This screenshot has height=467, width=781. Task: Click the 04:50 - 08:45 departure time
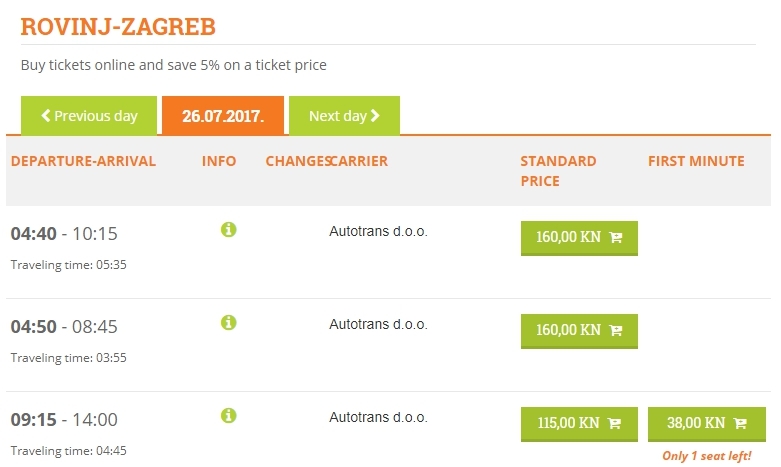[64, 327]
